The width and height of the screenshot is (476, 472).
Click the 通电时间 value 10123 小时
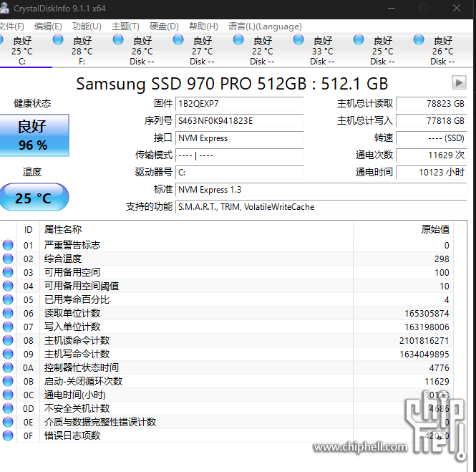(x=432, y=173)
